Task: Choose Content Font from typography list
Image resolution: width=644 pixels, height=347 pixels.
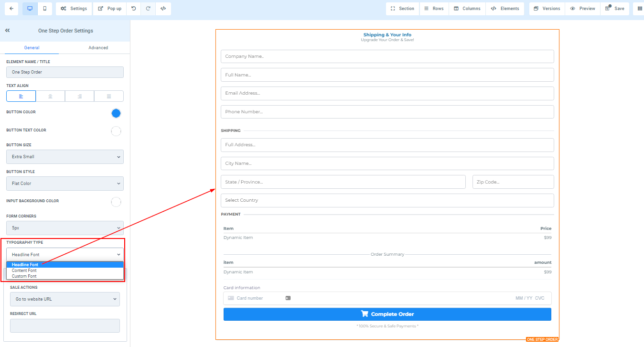Action: [x=24, y=271]
